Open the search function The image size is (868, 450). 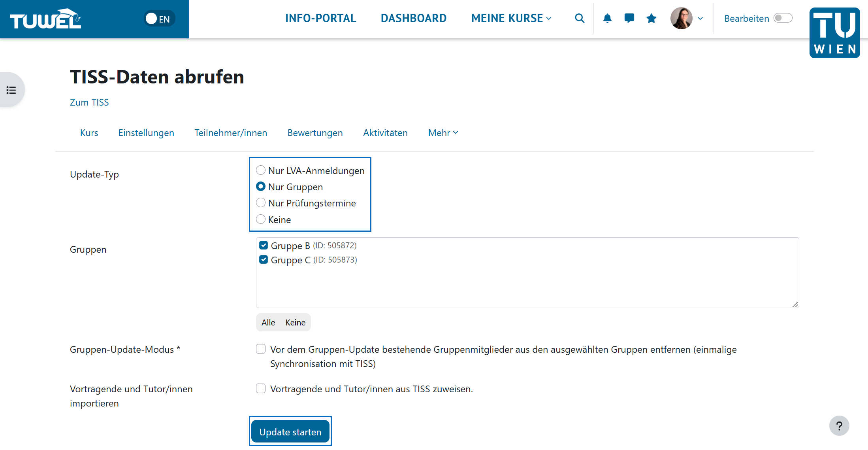click(x=580, y=18)
